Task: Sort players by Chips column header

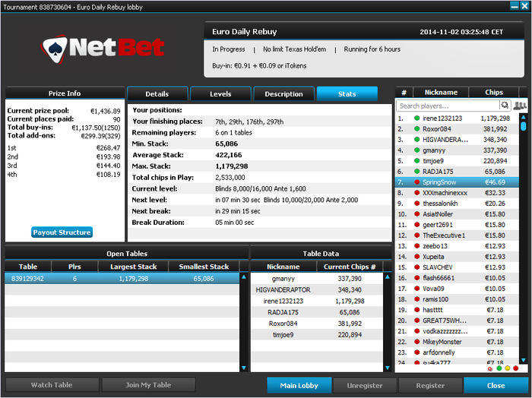Action: [494, 92]
